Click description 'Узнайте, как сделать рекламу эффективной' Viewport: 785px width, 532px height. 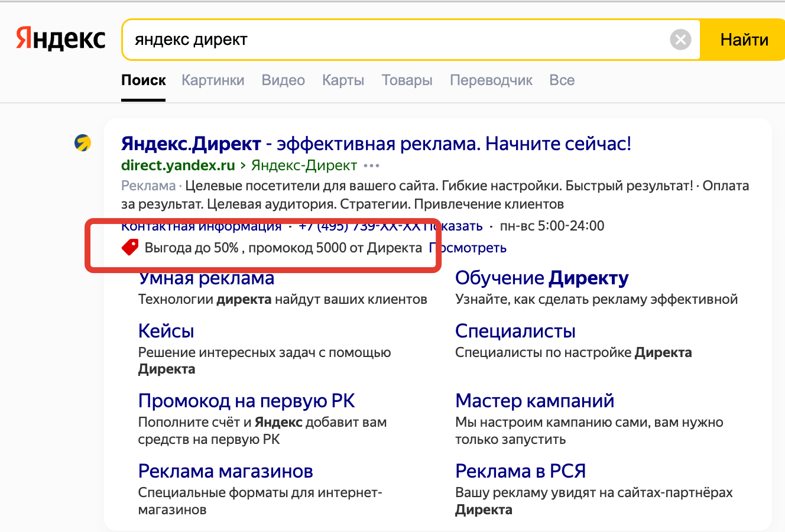[596, 299]
